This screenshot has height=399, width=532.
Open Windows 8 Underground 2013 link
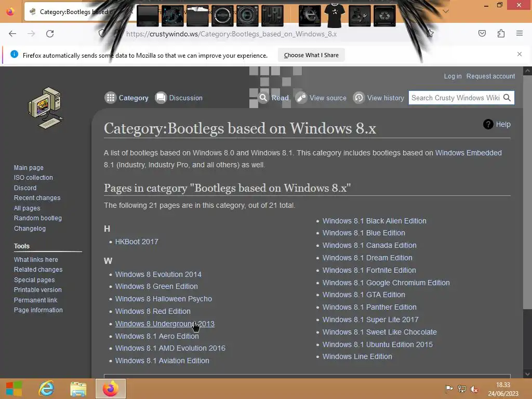click(x=165, y=324)
